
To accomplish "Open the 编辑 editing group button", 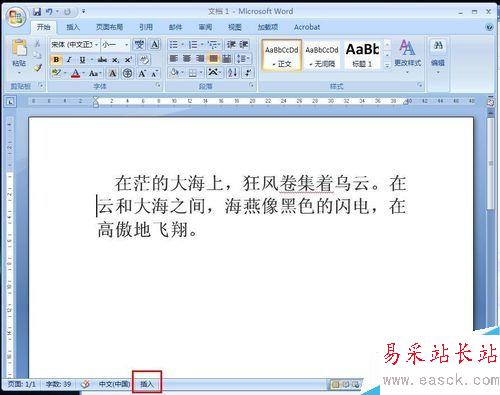I will coord(438,56).
